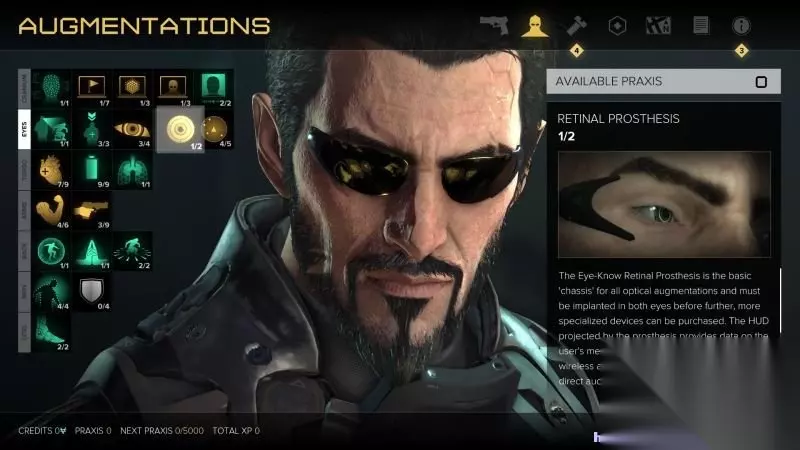Open the map icon in top bar
The image size is (800, 450).
(x=658, y=26)
